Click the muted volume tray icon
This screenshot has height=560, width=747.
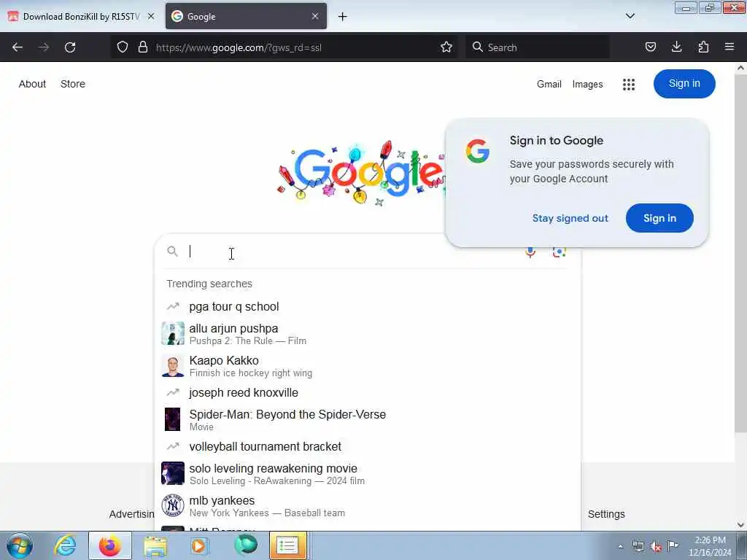[x=656, y=546]
